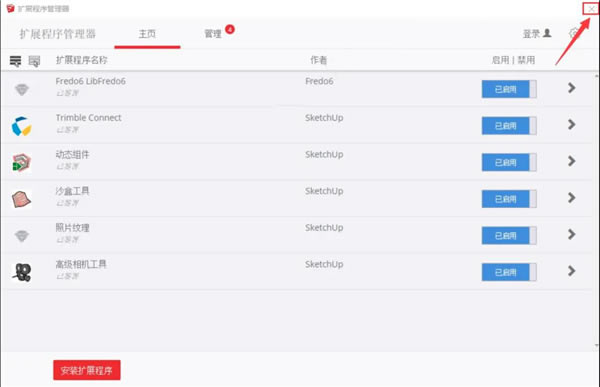The image size is (600, 387).
Task: Switch to the 管理 tab
Action: (x=213, y=34)
